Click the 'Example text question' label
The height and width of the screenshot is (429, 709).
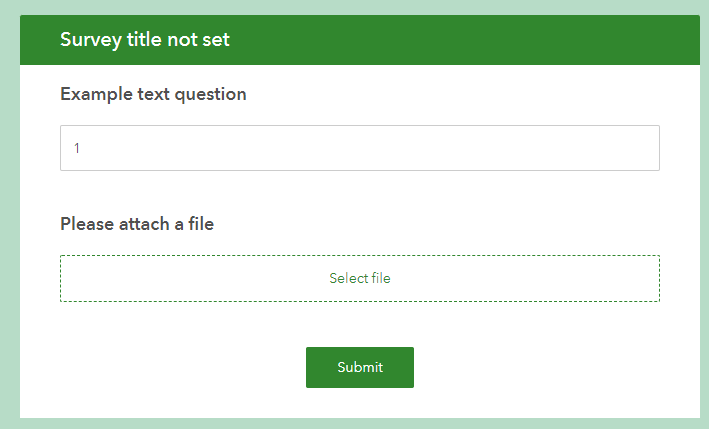pyautogui.click(x=153, y=94)
